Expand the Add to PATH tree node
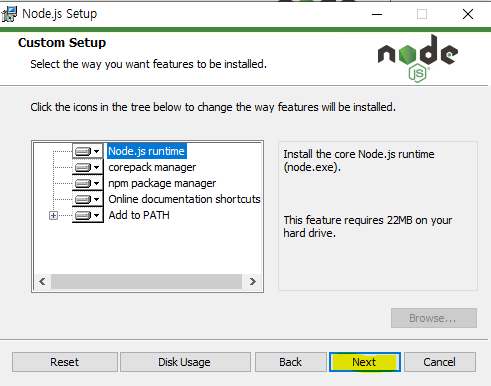Image resolution: width=491 pixels, height=386 pixels. [x=53, y=215]
